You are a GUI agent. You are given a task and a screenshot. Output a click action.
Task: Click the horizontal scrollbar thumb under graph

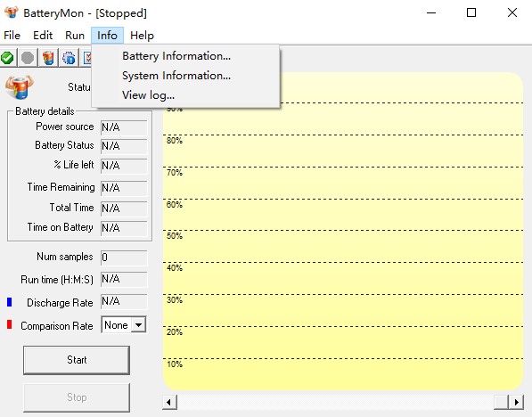pos(501,403)
